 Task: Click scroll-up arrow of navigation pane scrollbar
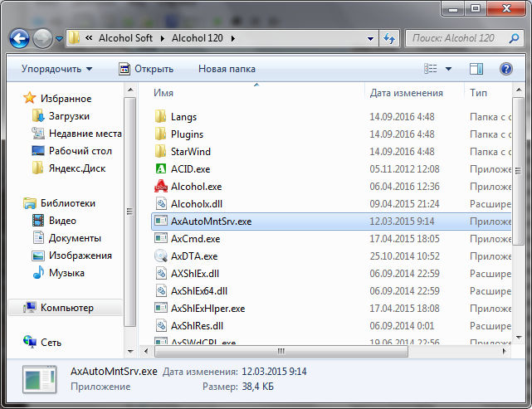(x=130, y=90)
